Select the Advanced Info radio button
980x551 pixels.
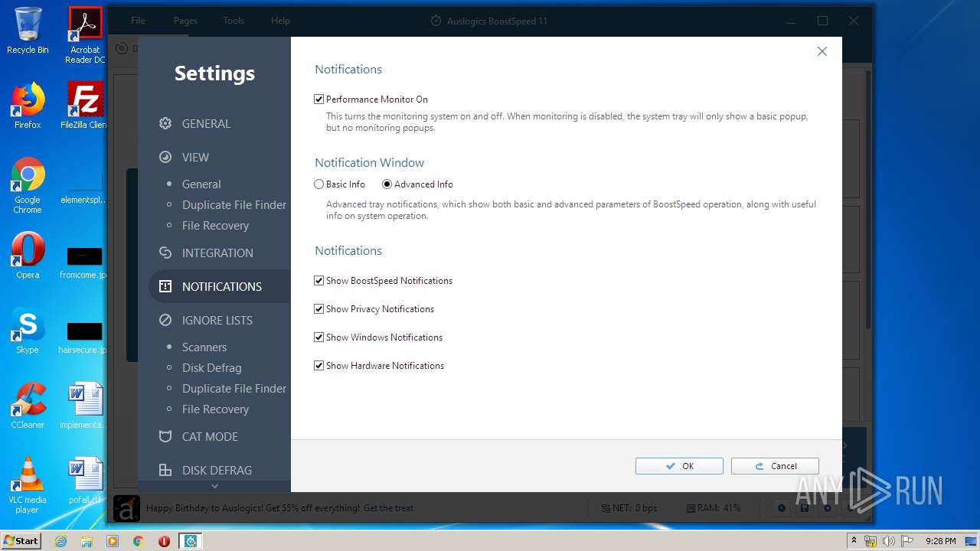tap(387, 184)
